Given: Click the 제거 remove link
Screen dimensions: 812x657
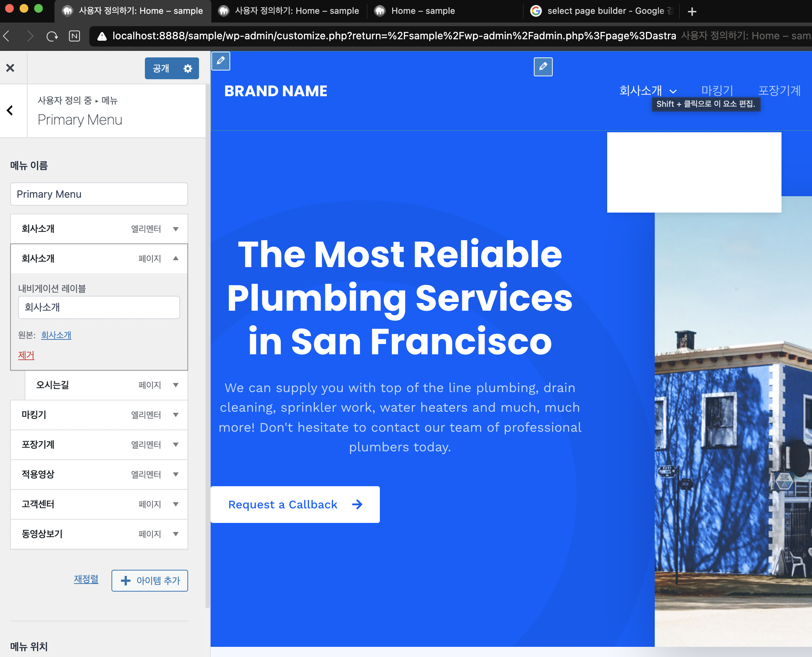Looking at the screenshot, I should [26, 355].
